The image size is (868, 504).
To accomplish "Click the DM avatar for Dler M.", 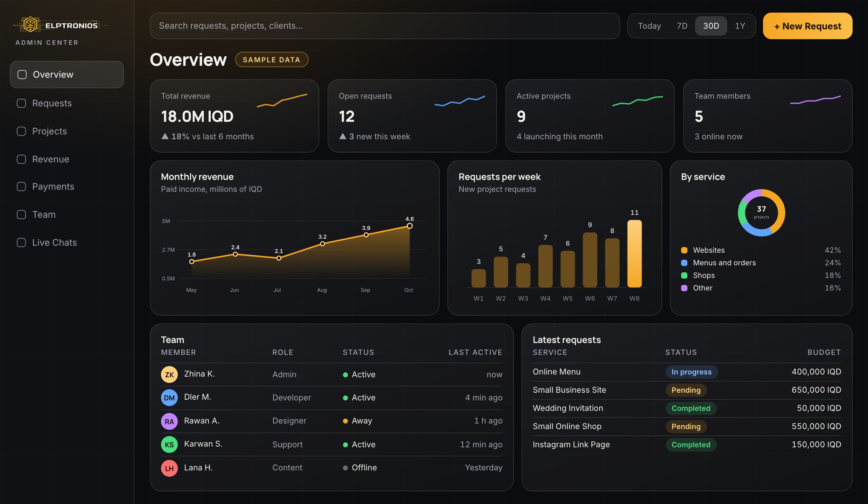I will tap(169, 398).
